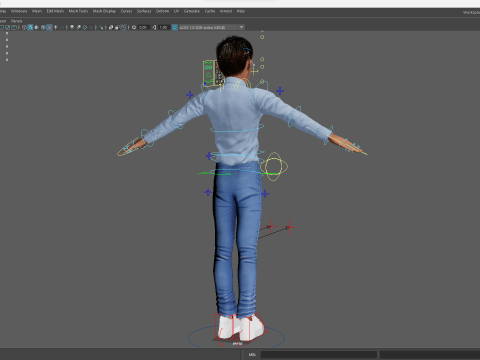Viewport: 480px width, 360px height.
Task: Click the Exposure reset icon
Action: pos(134,27)
